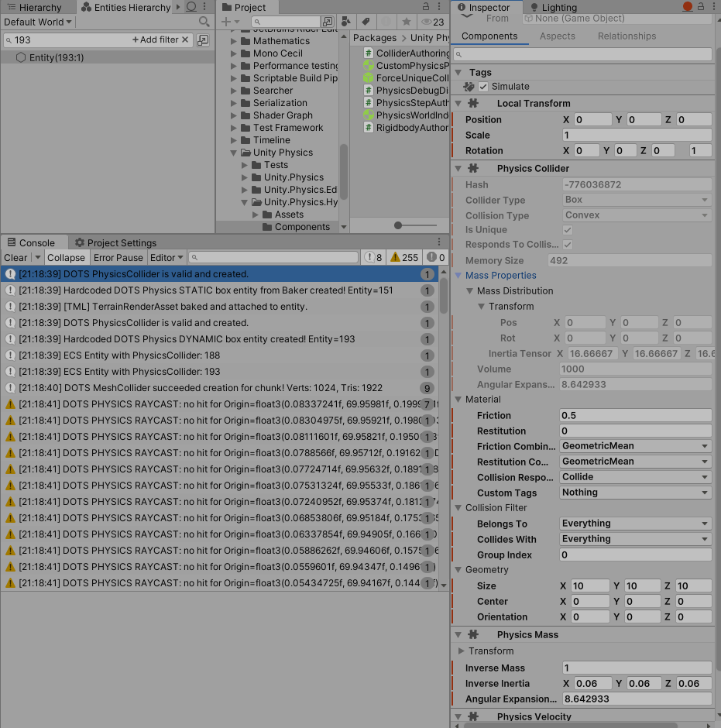Open the search by label icon in Project
The image size is (721, 728).
tap(366, 22)
